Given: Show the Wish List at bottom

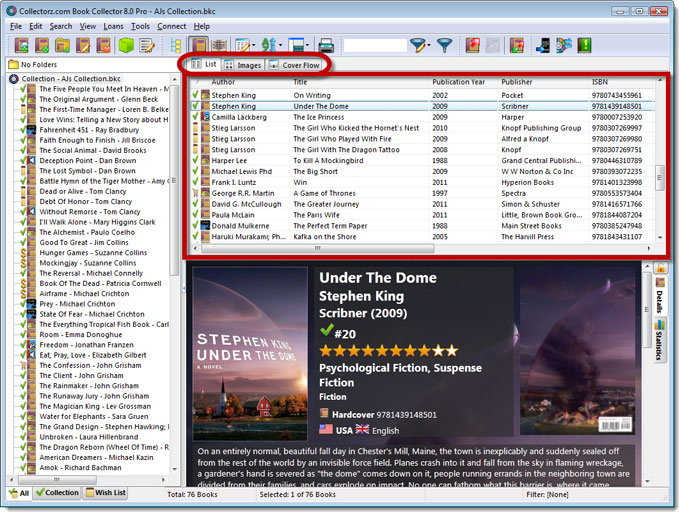Looking at the screenshot, I should pyautogui.click(x=109, y=493).
